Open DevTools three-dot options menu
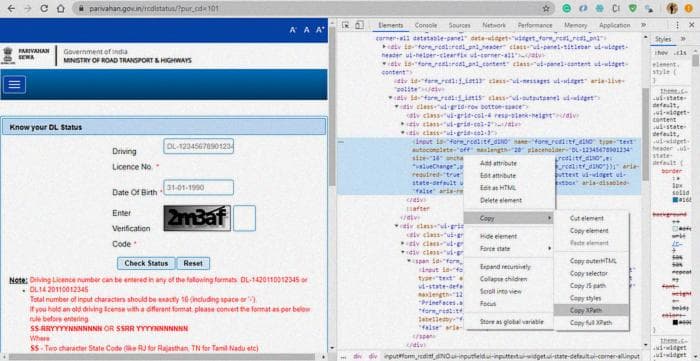 [678, 25]
